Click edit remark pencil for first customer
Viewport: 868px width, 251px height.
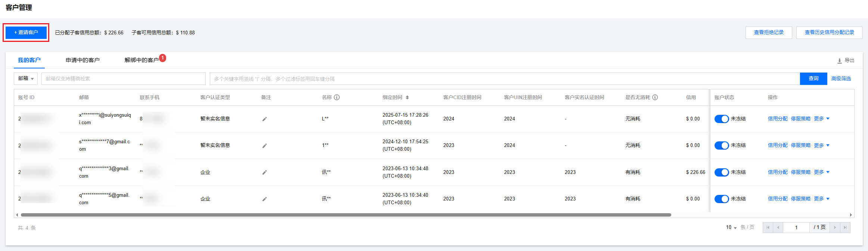tap(264, 119)
